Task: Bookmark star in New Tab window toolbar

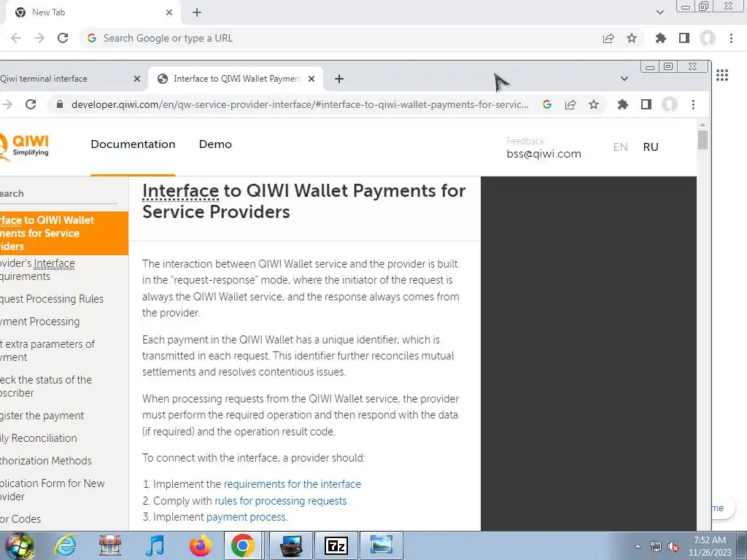Action: click(x=632, y=38)
